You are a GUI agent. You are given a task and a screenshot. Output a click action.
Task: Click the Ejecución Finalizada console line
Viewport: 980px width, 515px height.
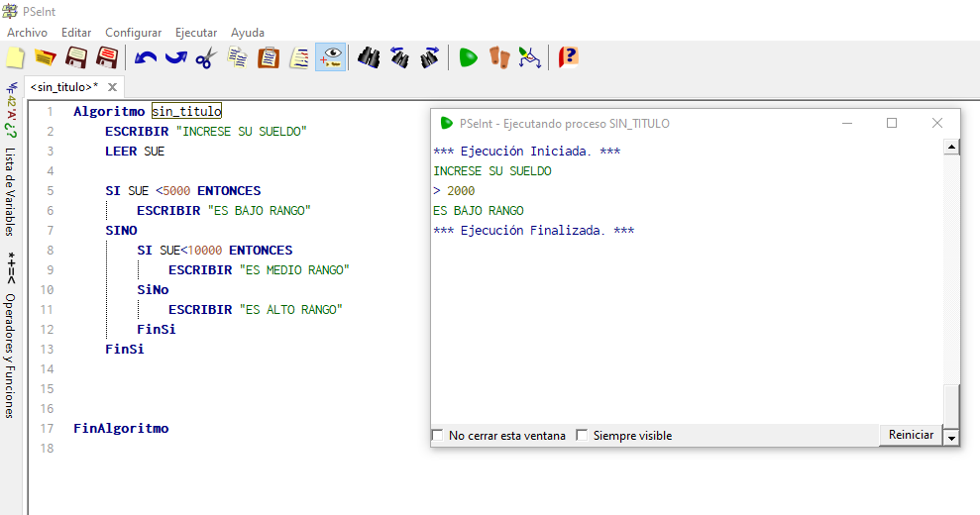534,231
